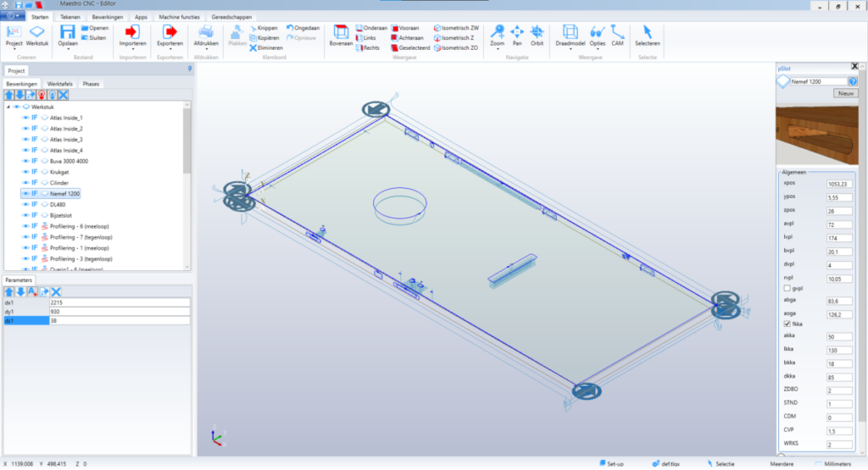The image size is (868, 470).
Task: Enable the gvpl checkbox
Action: click(786, 288)
